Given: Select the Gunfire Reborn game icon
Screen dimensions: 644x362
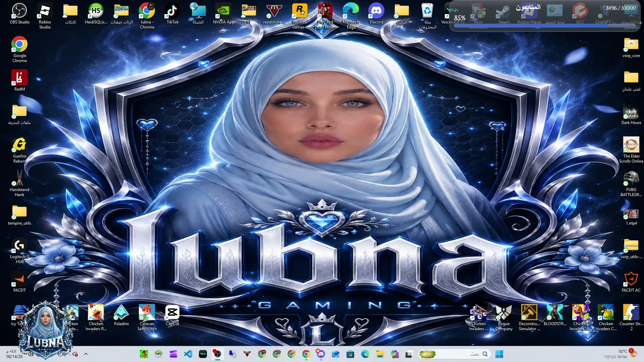Looking at the screenshot, I should (20, 150).
